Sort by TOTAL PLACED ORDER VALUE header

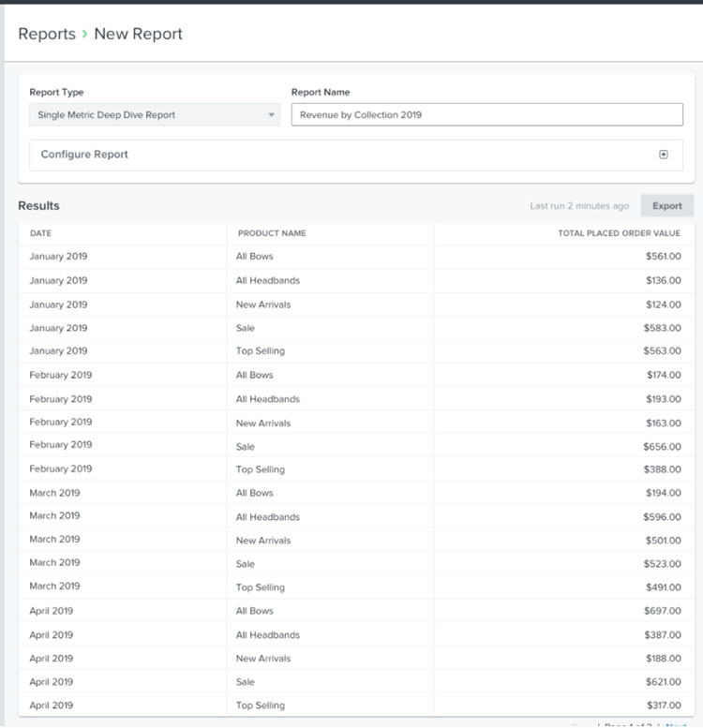[x=619, y=233]
